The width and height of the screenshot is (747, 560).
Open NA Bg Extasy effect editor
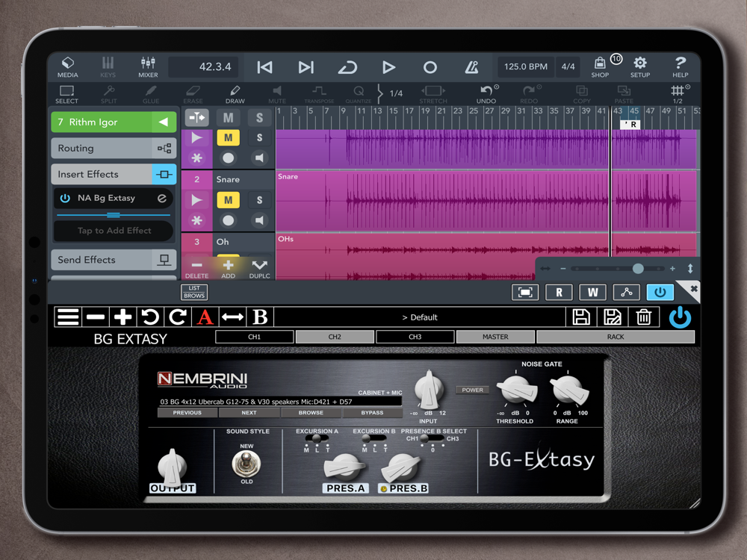(x=162, y=198)
